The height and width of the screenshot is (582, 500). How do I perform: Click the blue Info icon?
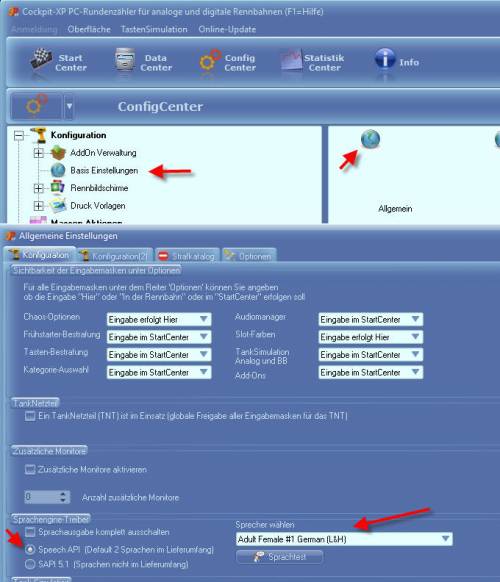385,59
